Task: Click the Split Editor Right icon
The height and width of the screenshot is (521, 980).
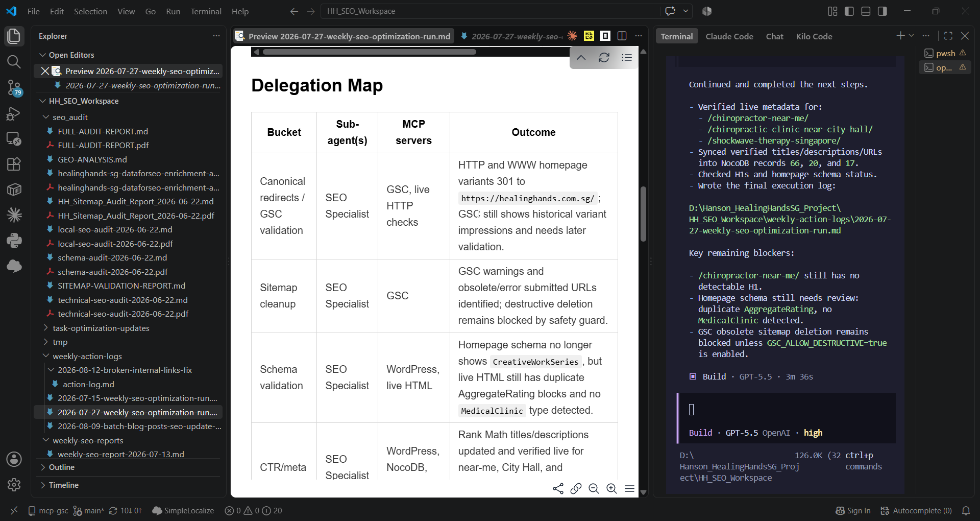Action: [x=622, y=36]
